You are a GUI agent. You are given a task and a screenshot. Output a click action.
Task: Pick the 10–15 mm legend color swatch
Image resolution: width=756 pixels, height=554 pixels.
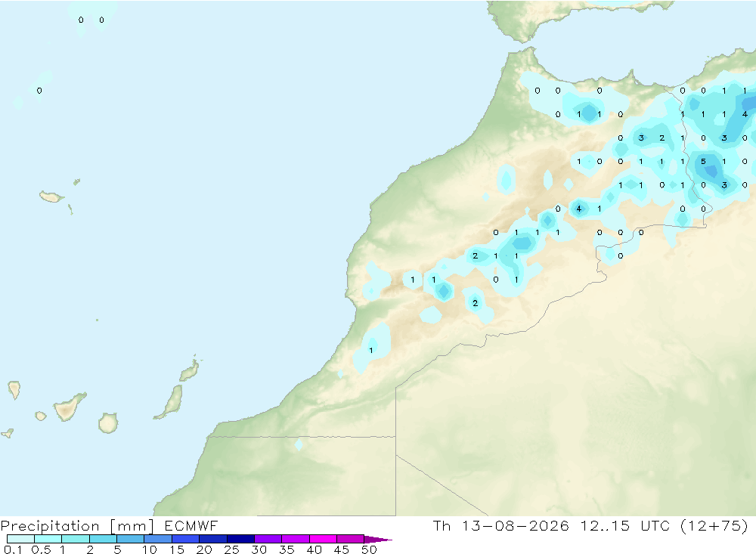[158, 539]
